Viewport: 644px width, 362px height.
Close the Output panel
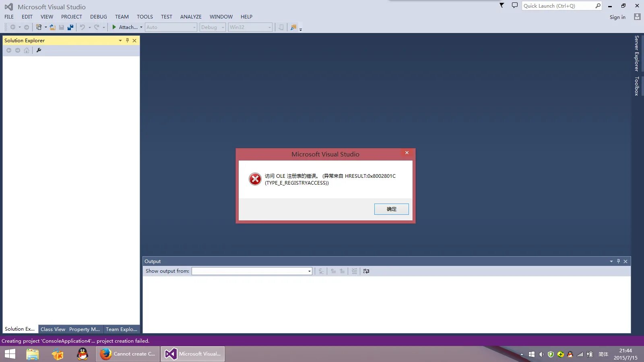[x=625, y=261]
